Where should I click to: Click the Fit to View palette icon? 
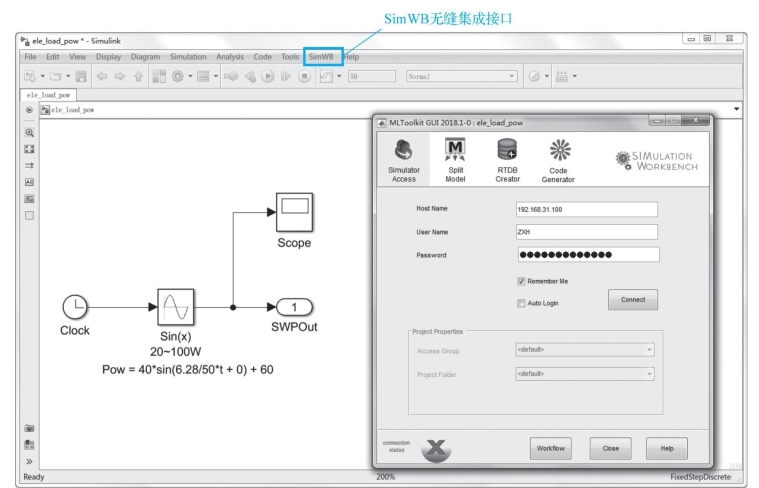point(30,149)
